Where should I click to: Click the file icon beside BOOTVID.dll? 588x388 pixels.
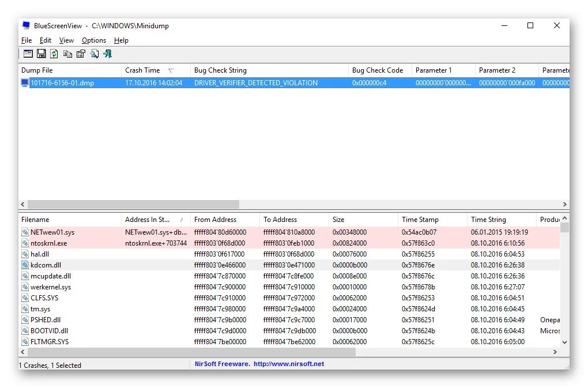click(25, 331)
